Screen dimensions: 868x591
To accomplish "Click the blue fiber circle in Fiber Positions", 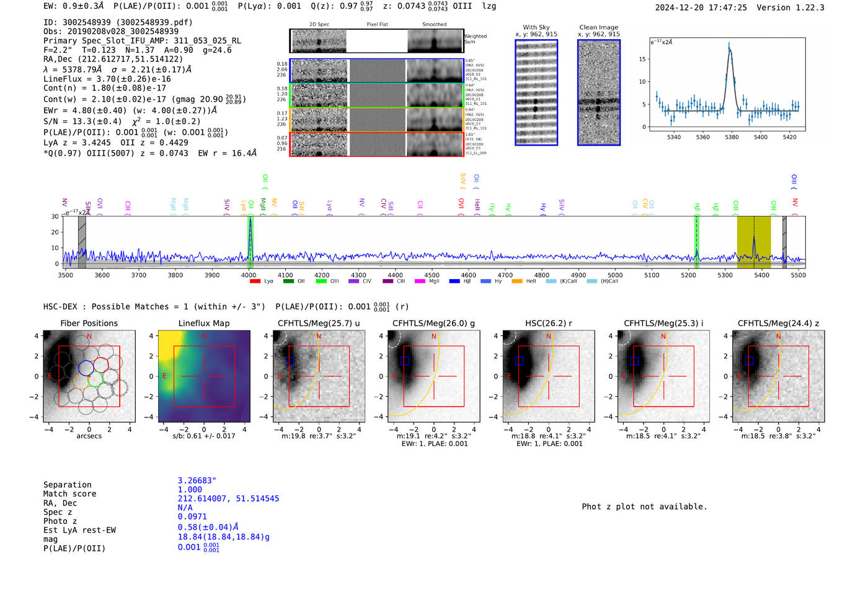I will [x=87, y=367].
